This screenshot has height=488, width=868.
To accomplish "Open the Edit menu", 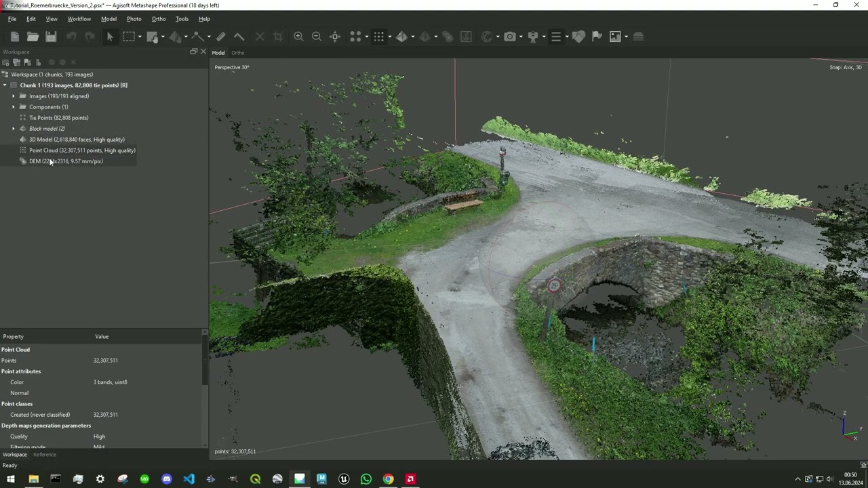I will pyautogui.click(x=31, y=19).
